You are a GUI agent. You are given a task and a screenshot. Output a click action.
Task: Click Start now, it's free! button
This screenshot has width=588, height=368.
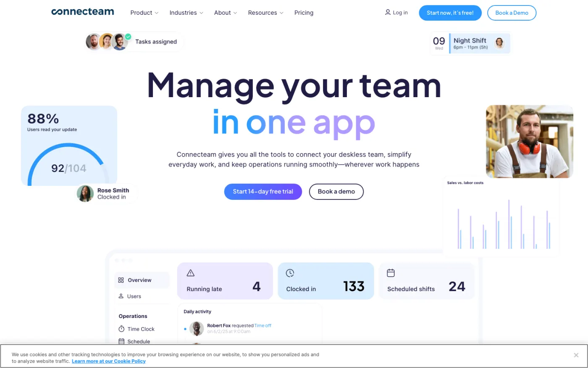(x=450, y=13)
